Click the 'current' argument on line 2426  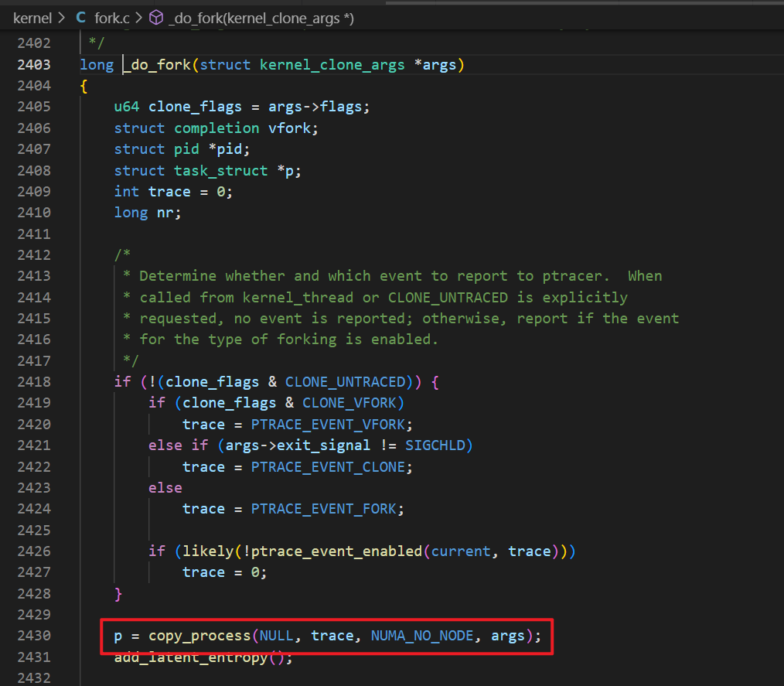pyautogui.click(x=461, y=551)
